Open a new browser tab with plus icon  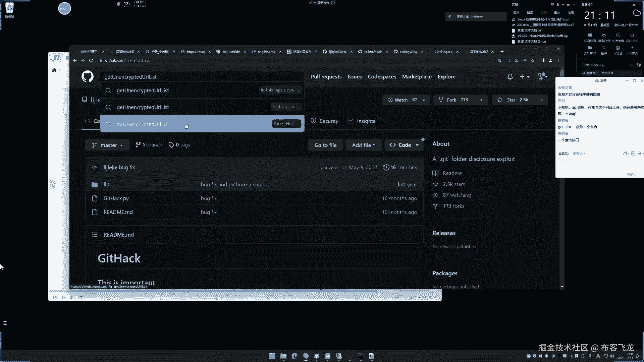[x=502, y=52]
